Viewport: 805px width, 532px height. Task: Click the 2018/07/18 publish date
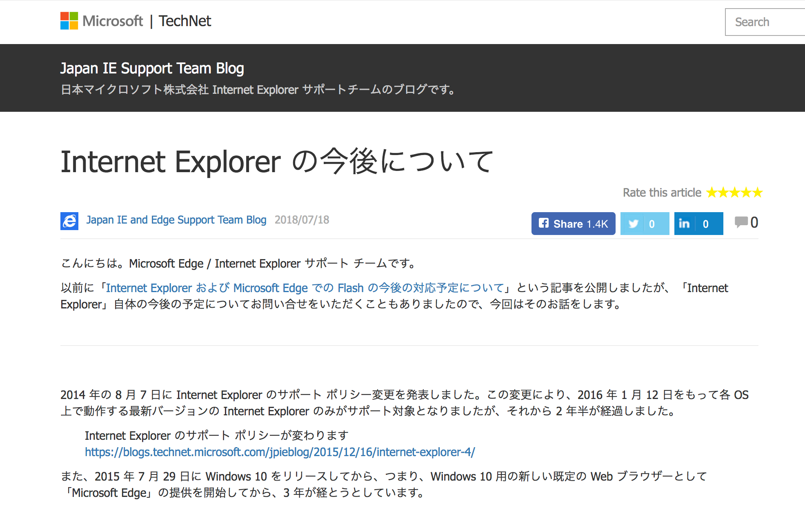pyautogui.click(x=302, y=220)
